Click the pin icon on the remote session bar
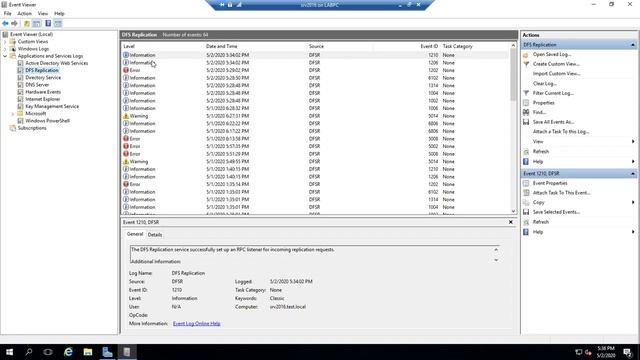Image resolution: width=640 pixels, height=360 pixels. click(x=222, y=5)
